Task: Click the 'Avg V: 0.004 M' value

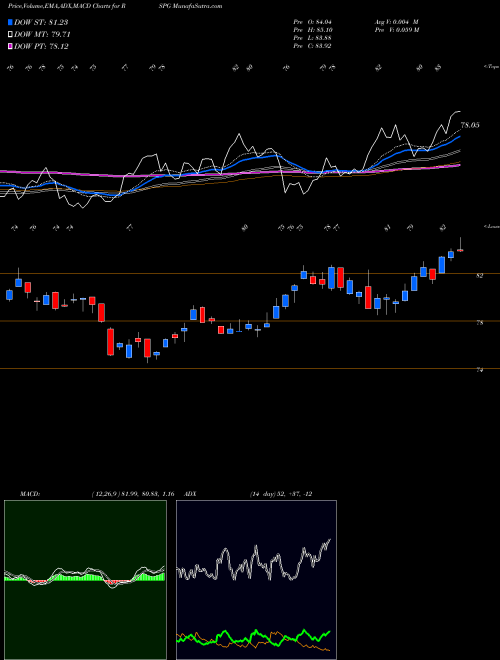Action: click(396, 22)
